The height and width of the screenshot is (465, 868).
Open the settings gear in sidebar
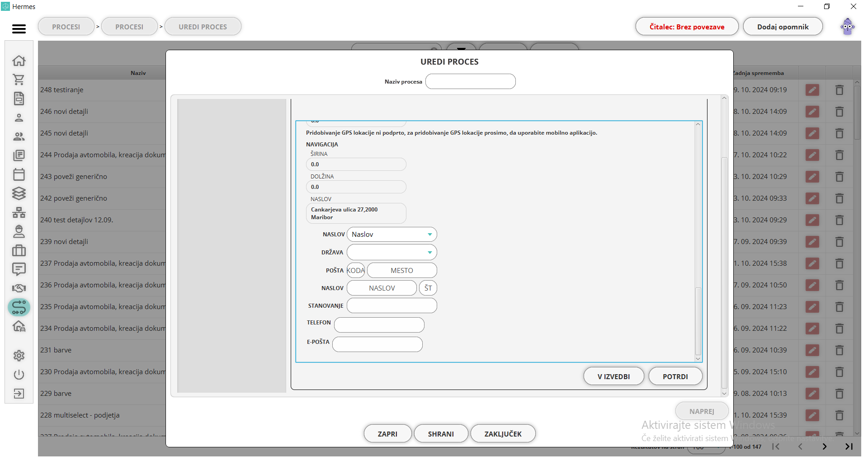(x=19, y=356)
